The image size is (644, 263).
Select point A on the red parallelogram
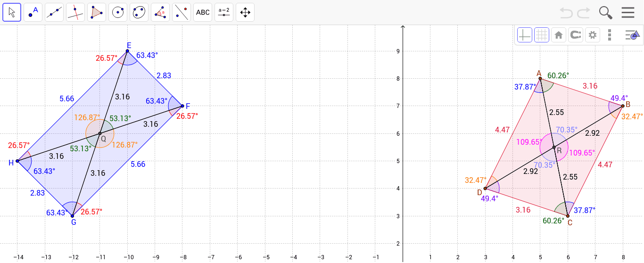click(x=540, y=78)
